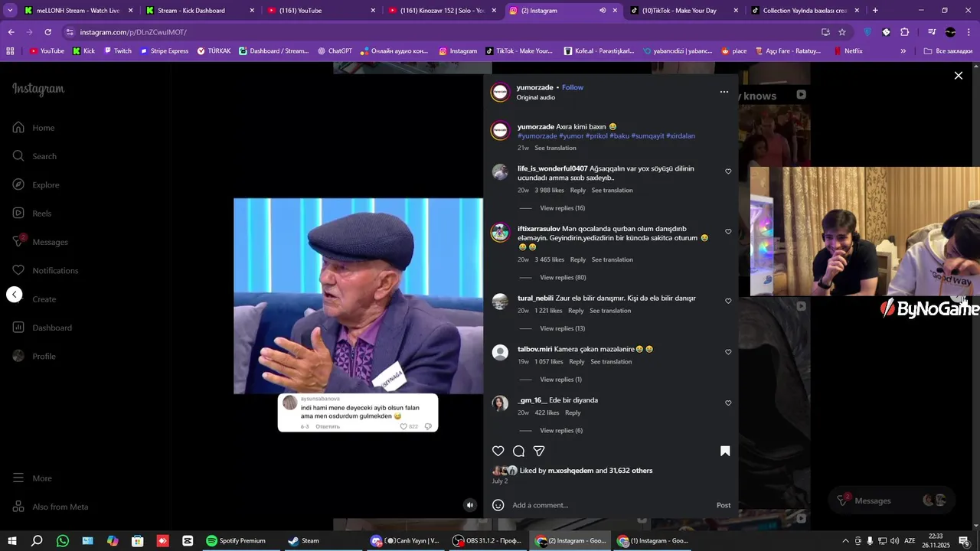The width and height of the screenshot is (980, 551).
Task: Follow the yumorzade account
Action: coord(573,87)
